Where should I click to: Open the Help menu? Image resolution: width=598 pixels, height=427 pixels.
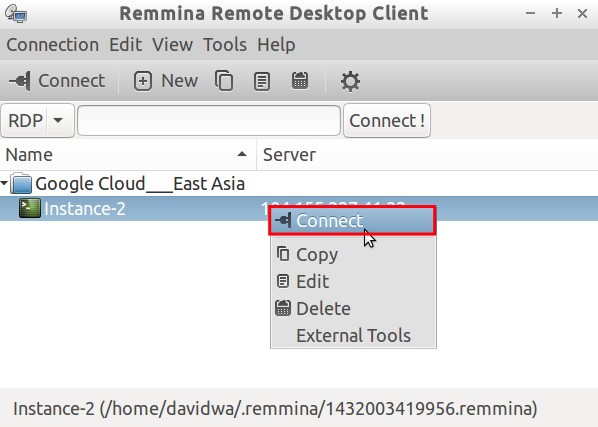point(276,45)
